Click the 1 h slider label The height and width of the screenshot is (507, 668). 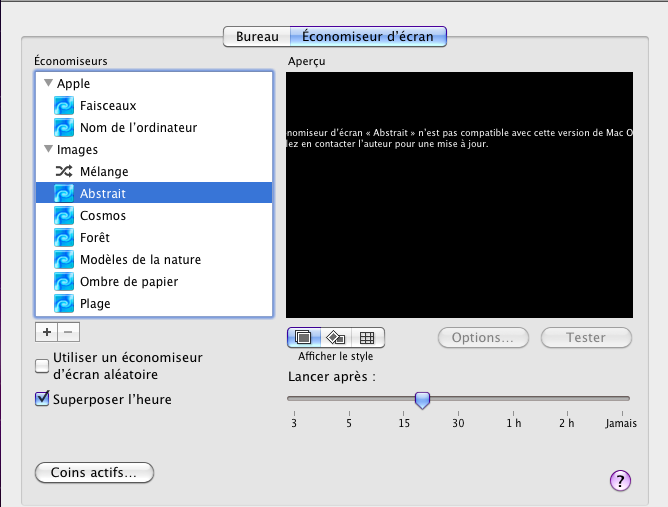[513, 423]
